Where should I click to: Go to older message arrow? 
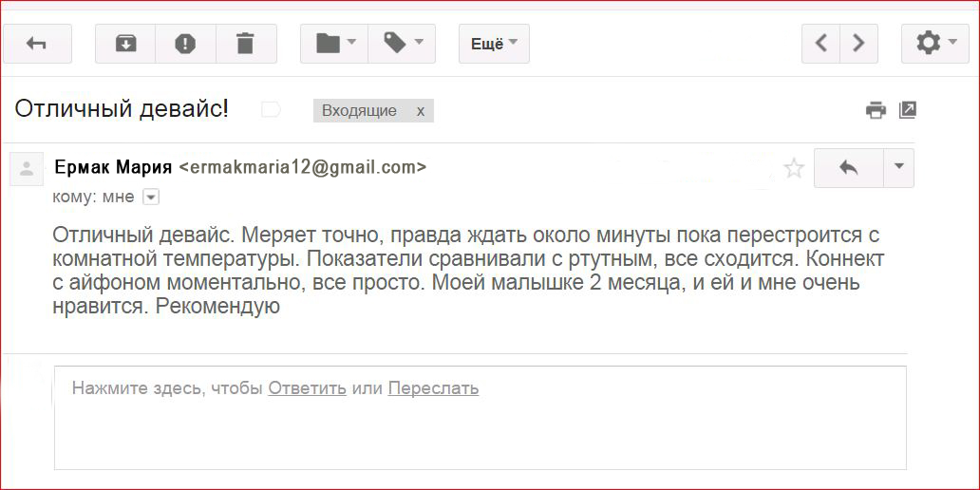coord(858,44)
